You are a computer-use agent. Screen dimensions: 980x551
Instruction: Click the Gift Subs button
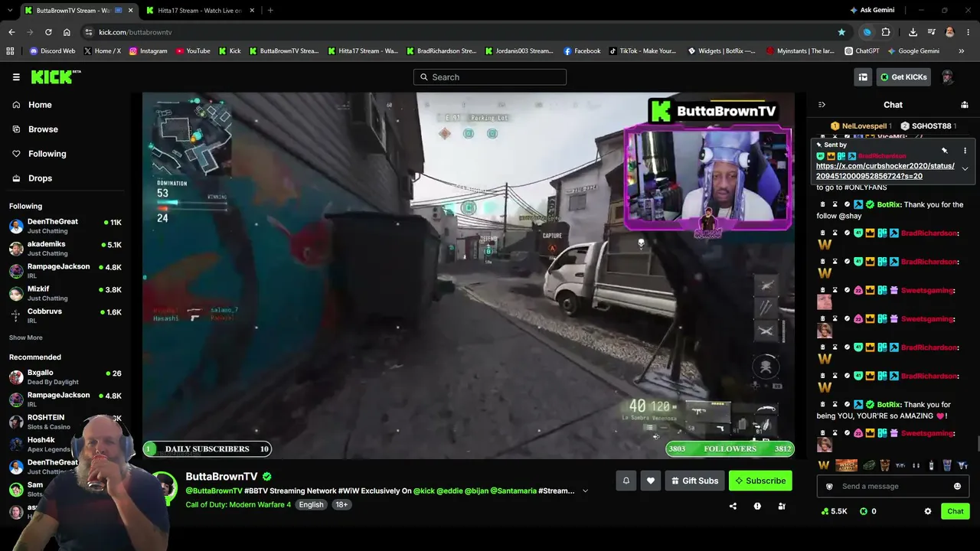695,481
